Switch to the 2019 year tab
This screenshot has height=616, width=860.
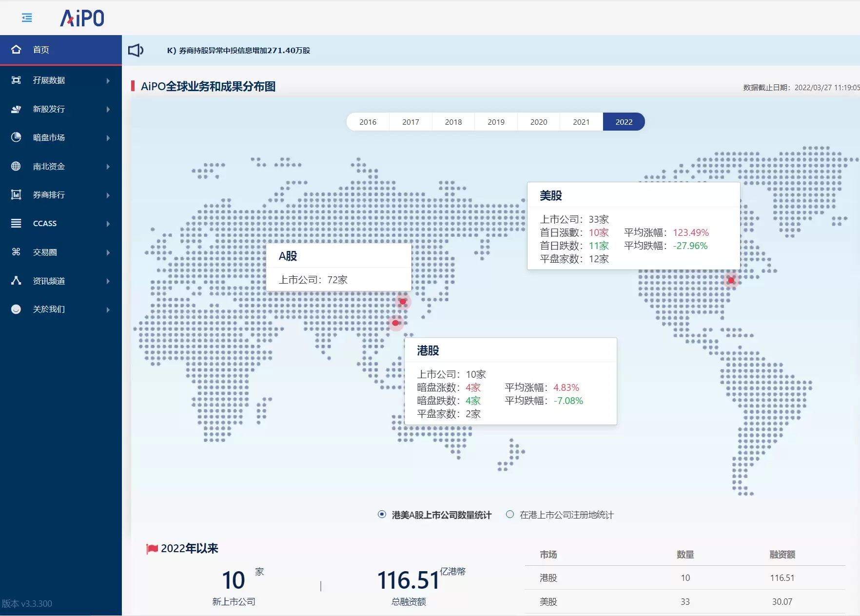496,122
